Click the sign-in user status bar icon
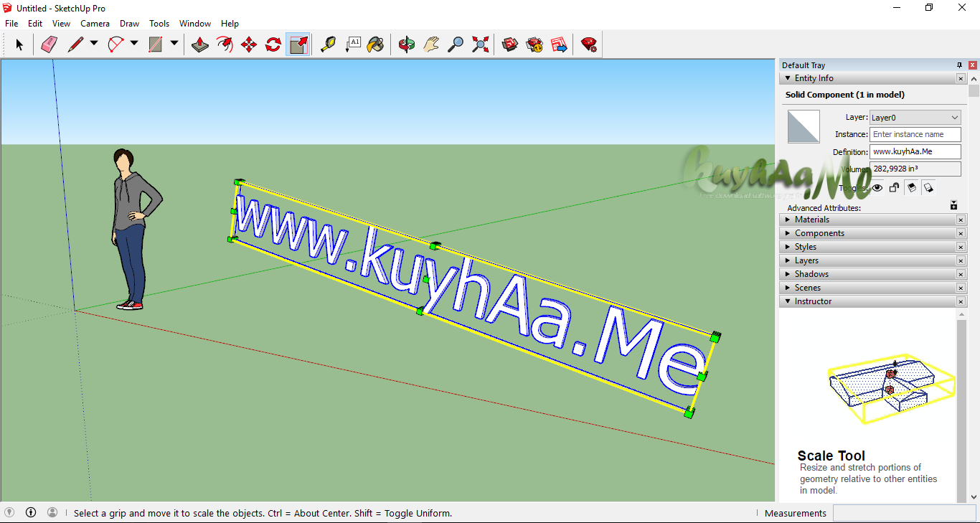The height and width of the screenshot is (523, 980). (x=52, y=512)
